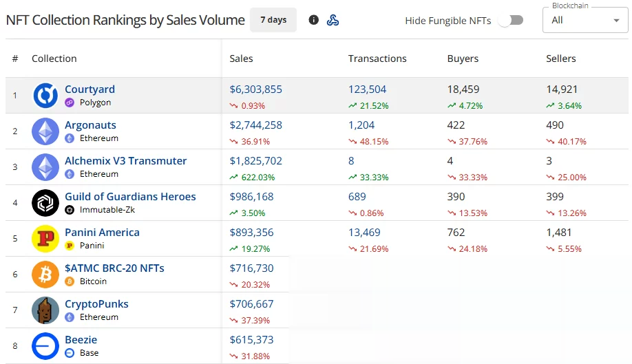Viewport: 632px width, 364px height.
Task: Click the info icon beside 7 days
Action: click(x=313, y=20)
